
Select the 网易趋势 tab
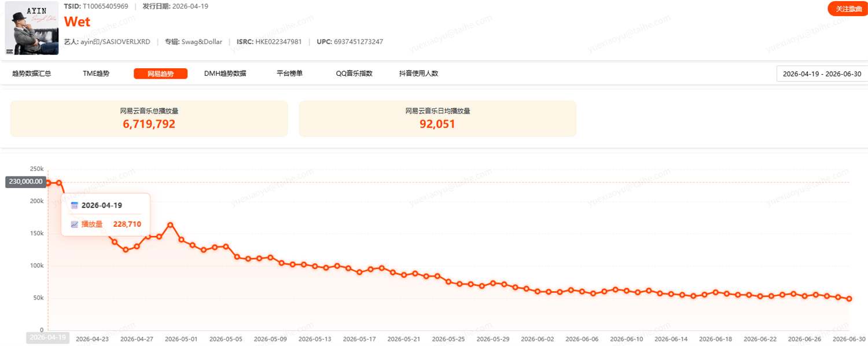coord(160,73)
